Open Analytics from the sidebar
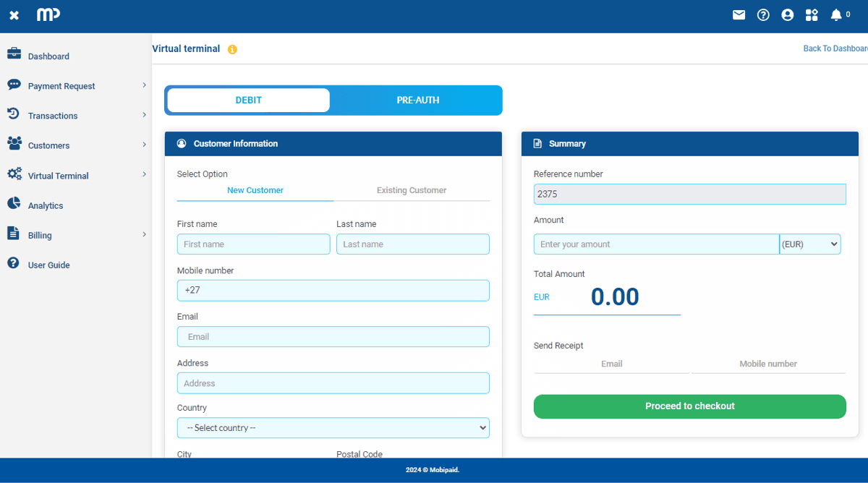Screen dimensions: 868x483 [46, 206]
